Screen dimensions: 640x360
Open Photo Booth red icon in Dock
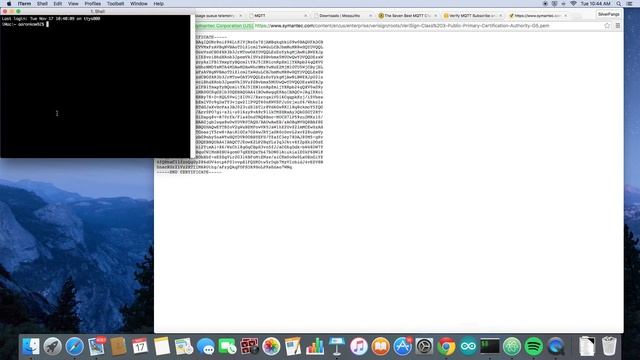click(249, 347)
